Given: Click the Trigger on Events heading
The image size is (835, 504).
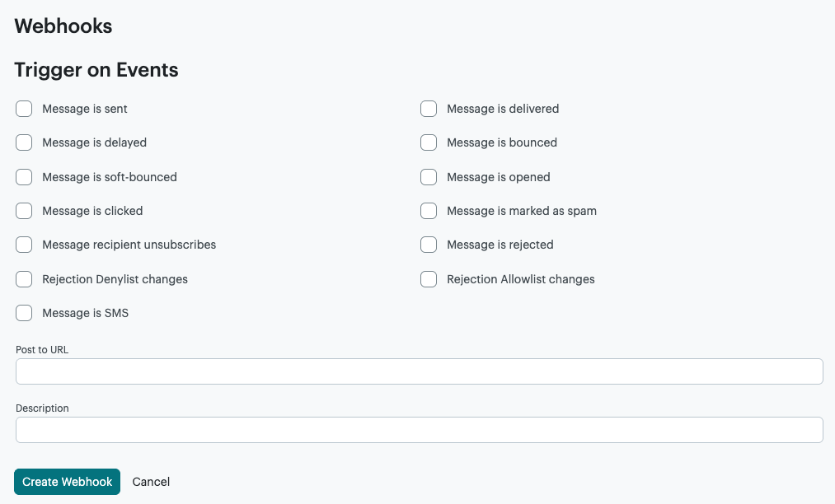Looking at the screenshot, I should (96, 69).
